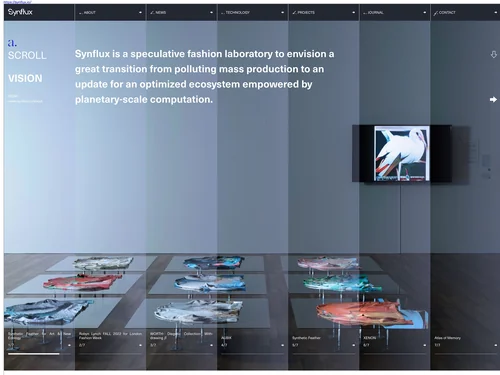The height and width of the screenshot is (375, 500).
Task: Open slide 6/7 XENON
Action: [x=370, y=338]
